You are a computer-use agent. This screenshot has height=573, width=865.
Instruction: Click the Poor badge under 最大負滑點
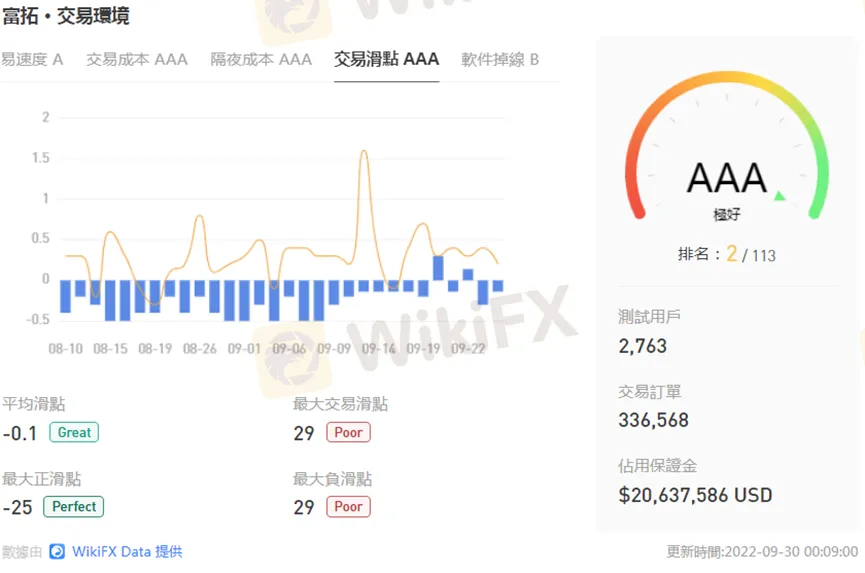point(348,507)
